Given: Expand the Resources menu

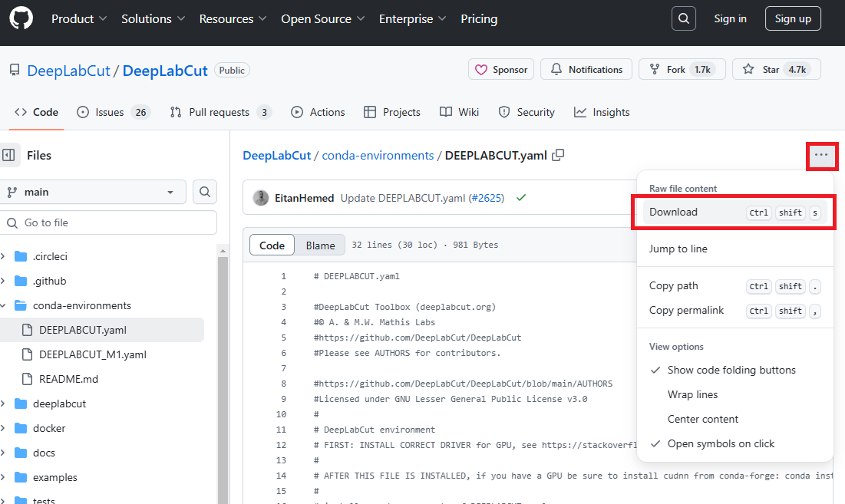Looking at the screenshot, I should click(233, 19).
